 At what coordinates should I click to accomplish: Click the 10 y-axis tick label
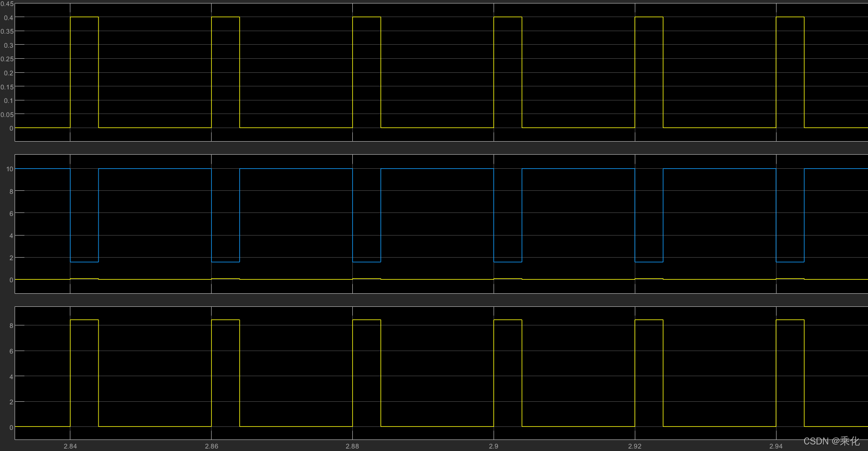10,169
